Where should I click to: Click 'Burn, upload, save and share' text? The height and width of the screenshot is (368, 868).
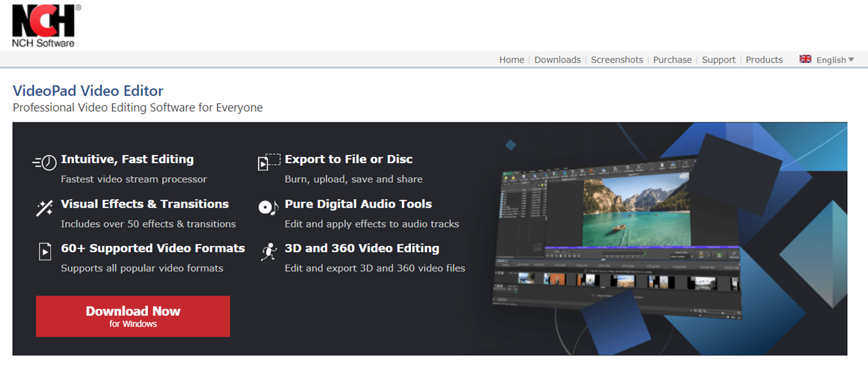[353, 179]
